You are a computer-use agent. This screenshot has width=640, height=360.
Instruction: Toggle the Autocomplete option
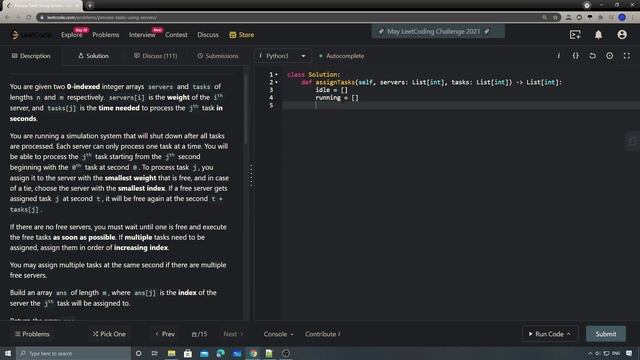pyautogui.click(x=341, y=56)
